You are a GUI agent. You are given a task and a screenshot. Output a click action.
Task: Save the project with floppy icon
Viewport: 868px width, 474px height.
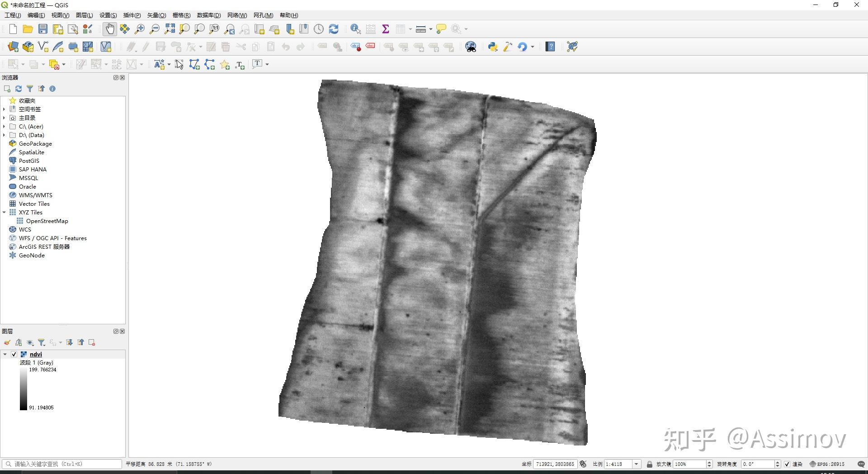pyautogui.click(x=43, y=29)
